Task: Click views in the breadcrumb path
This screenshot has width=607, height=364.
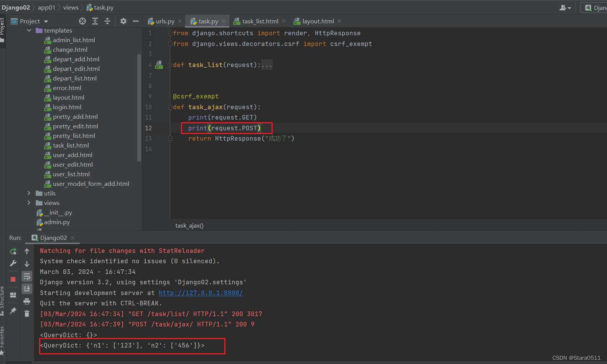Action: (x=71, y=8)
